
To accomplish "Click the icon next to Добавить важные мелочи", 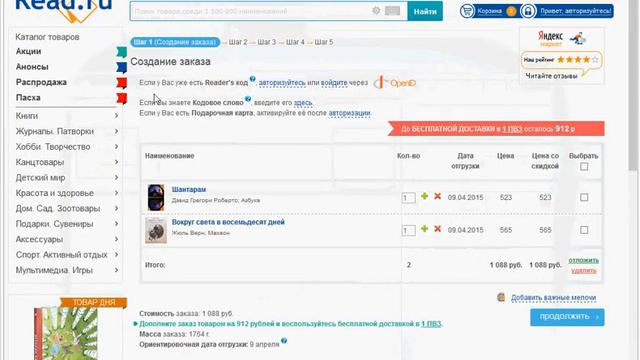I will pyautogui.click(x=501, y=297).
